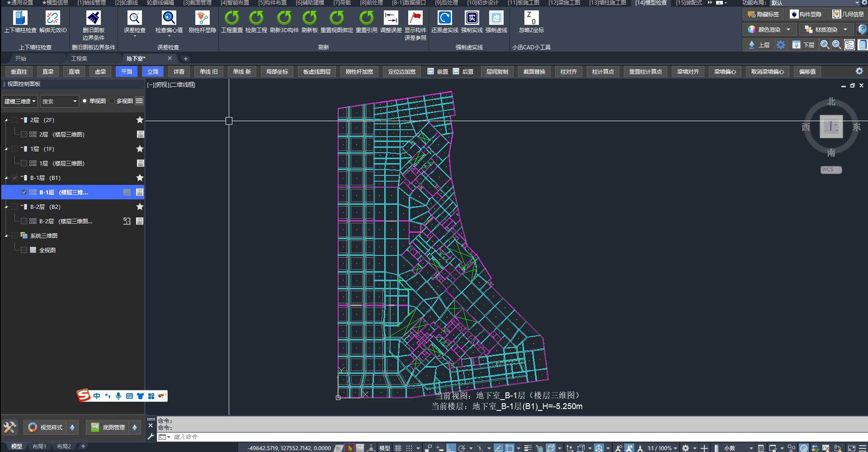The height and width of the screenshot is (452, 868).
Task: Click the 刚性杆显隐 icon
Action: point(202,18)
